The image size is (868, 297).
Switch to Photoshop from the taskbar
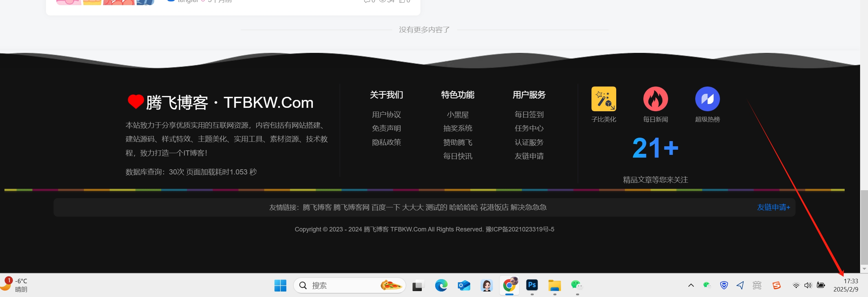click(x=532, y=285)
